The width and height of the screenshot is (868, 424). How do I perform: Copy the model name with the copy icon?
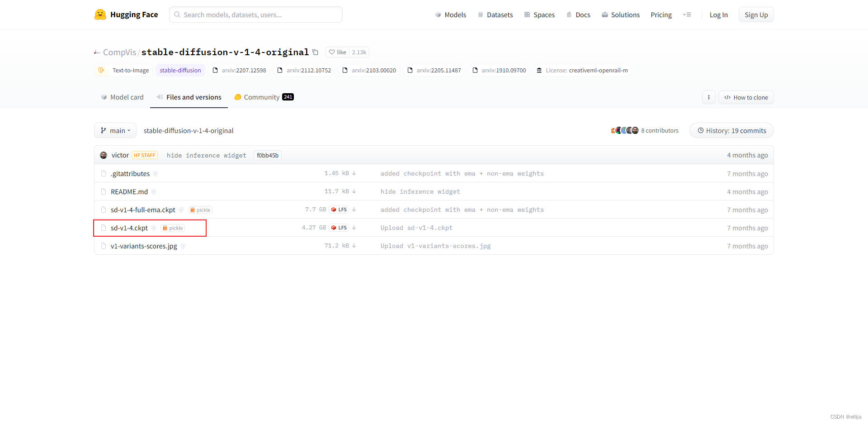pos(316,52)
